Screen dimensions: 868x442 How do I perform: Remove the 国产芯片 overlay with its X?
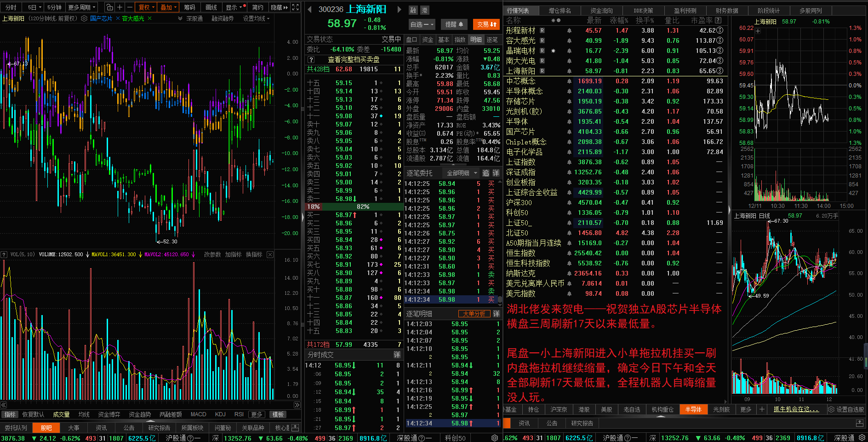tap(118, 18)
